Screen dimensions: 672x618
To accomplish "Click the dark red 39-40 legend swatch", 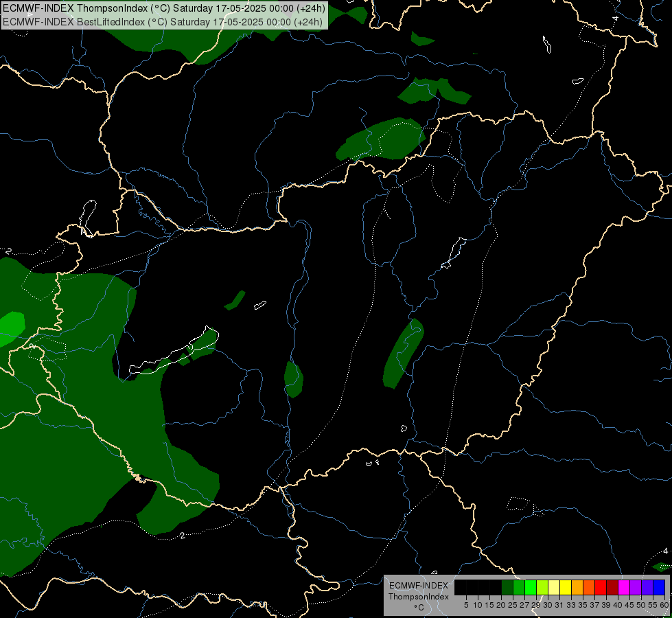I will 612,588.
